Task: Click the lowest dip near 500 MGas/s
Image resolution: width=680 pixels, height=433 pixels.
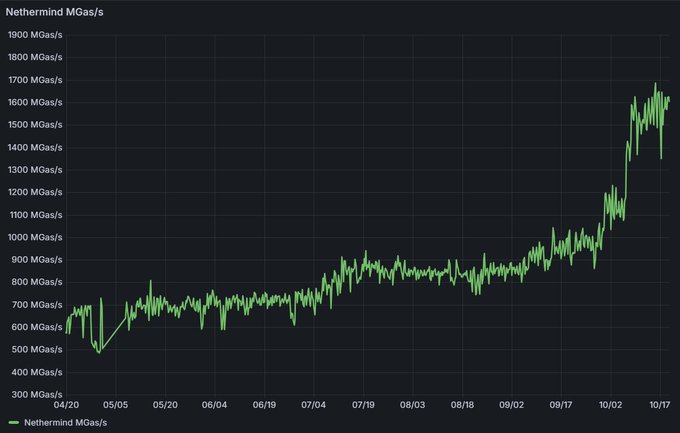Action: tap(99, 353)
